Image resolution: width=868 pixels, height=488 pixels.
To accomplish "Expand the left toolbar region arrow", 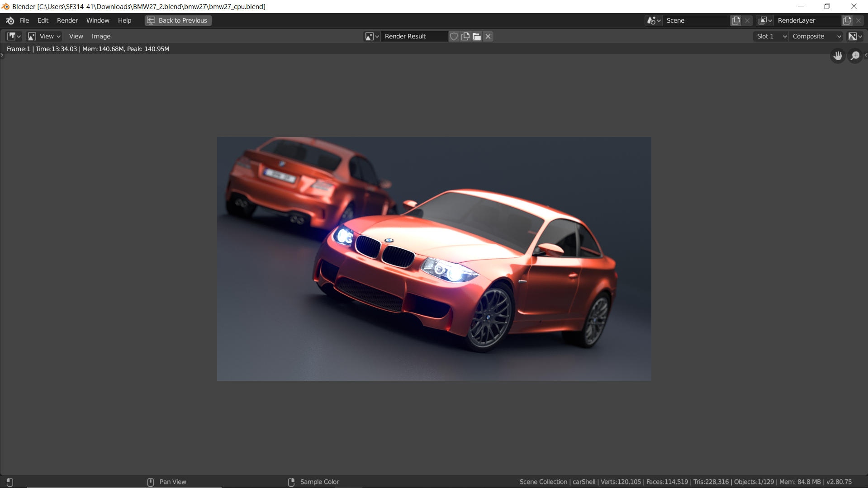I will pos(2,56).
